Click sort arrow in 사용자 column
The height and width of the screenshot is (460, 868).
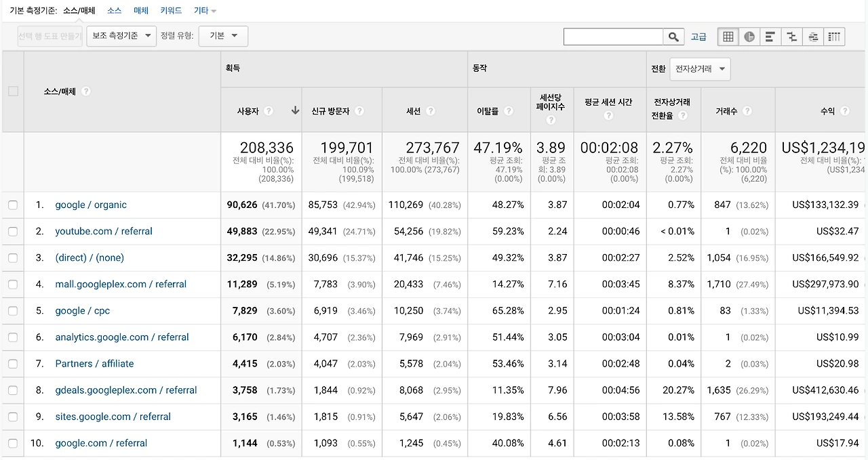(295, 110)
